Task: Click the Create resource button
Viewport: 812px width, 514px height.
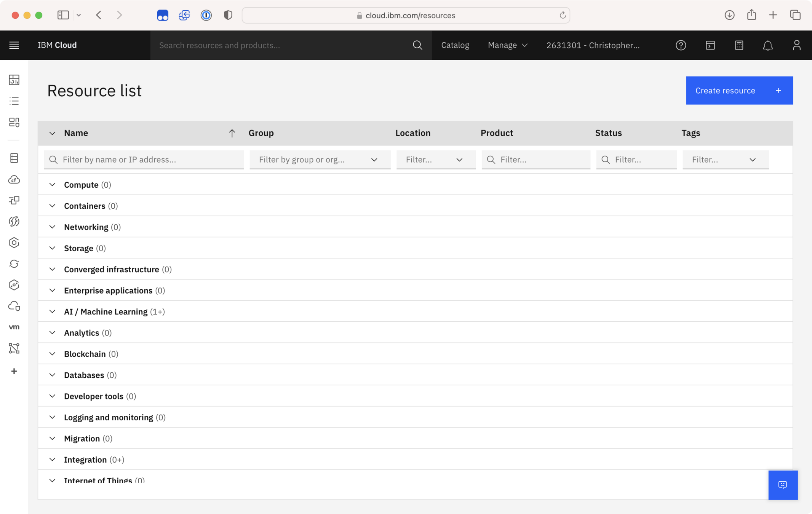Action: (x=739, y=91)
